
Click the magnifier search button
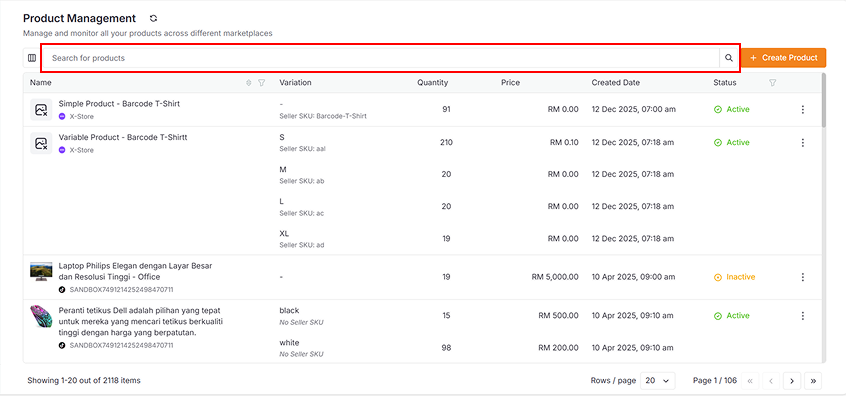(729, 58)
